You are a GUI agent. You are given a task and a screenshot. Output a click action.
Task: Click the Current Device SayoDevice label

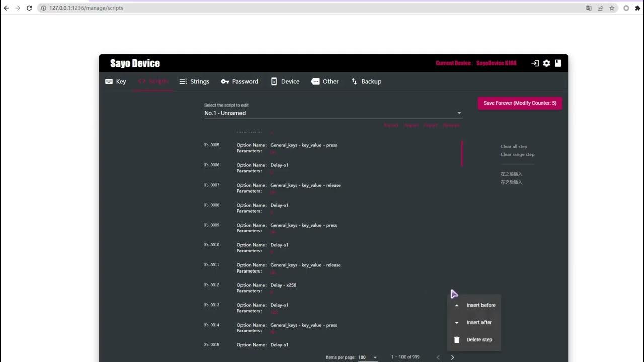pos(476,63)
